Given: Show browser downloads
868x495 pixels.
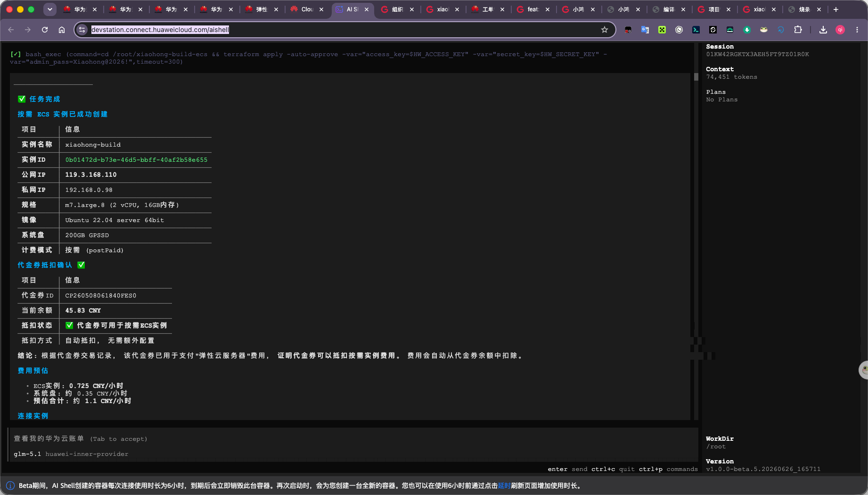Looking at the screenshot, I should click(x=823, y=30).
